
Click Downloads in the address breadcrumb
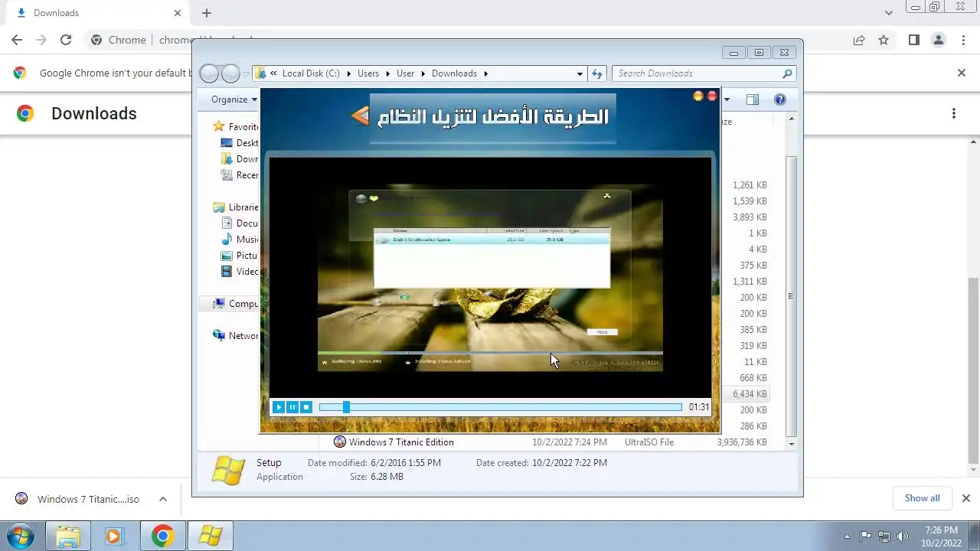454,73
